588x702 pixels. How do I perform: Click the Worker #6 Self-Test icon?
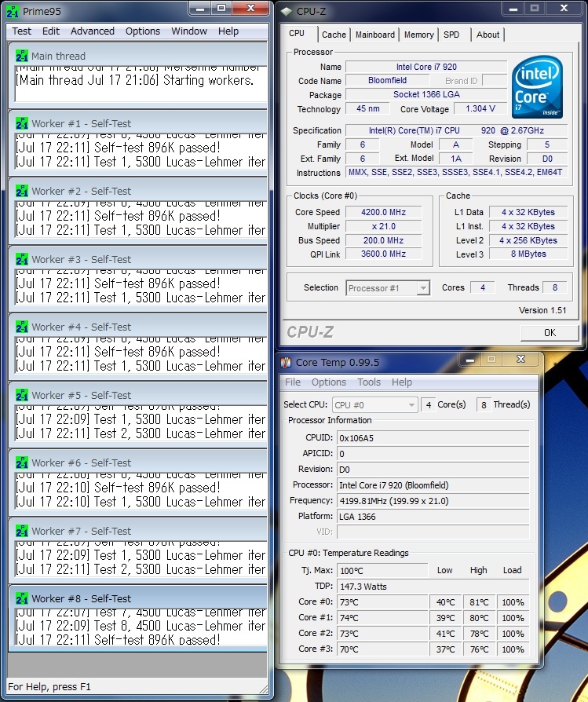(21, 463)
